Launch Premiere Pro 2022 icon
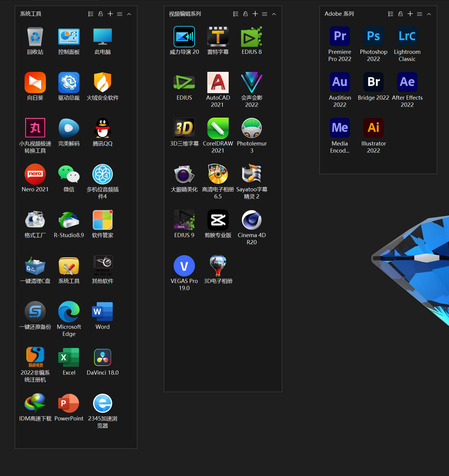449x476 pixels. point(340,36)
